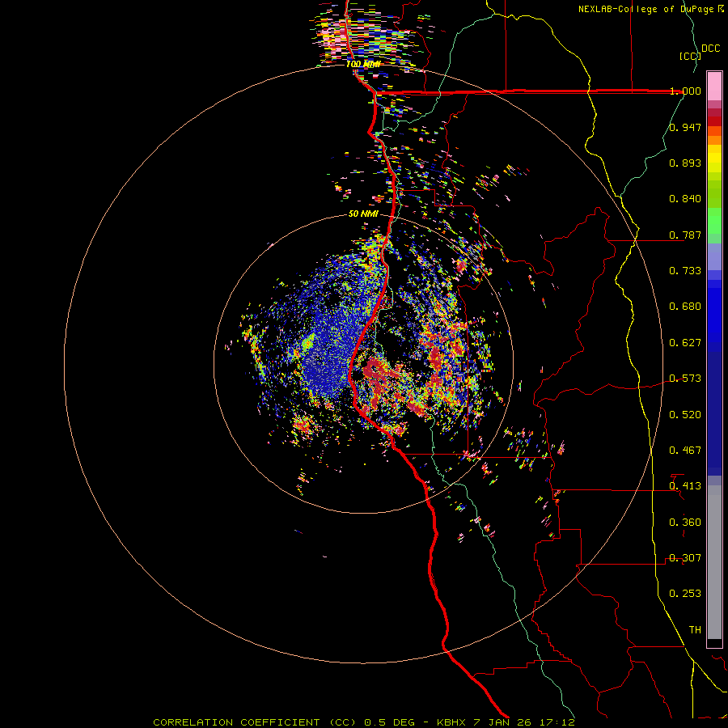Image resolution: width=728 pixels, height=728 pixels.
Task: Click the 0.680 scale label
Action: (685, 307)
